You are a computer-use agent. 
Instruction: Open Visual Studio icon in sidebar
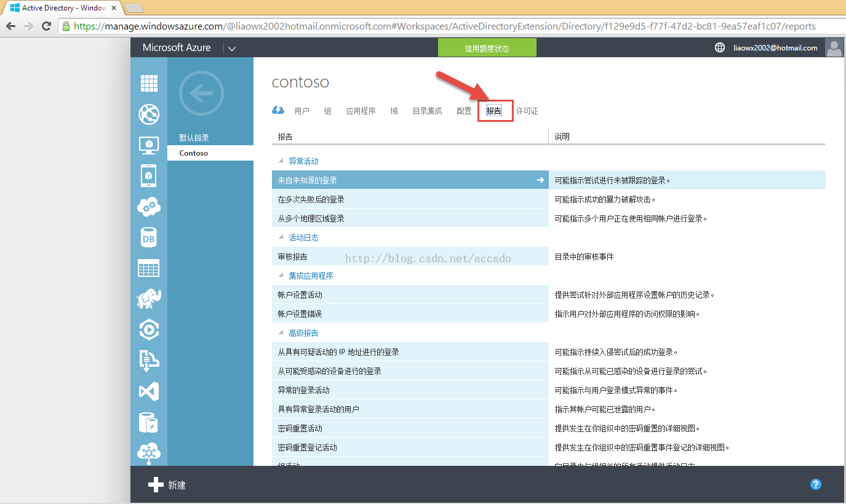[149, 391]
